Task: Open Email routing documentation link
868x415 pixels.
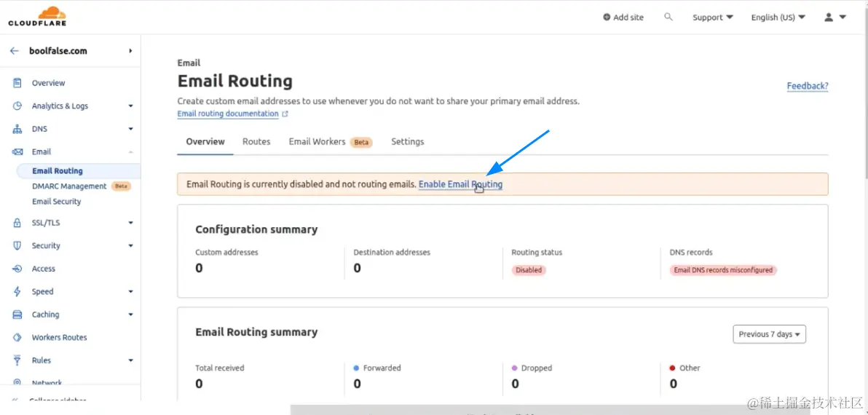Action: 227,114
